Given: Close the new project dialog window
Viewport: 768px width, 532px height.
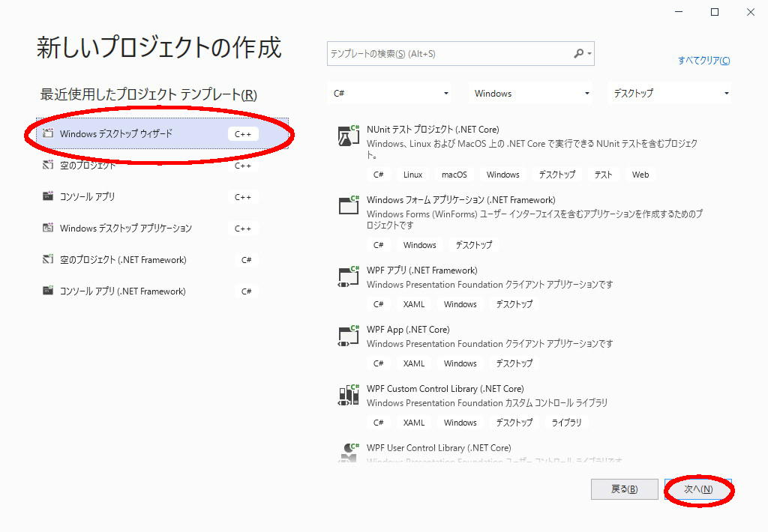Looking at the screenshot, I should 750,12.
